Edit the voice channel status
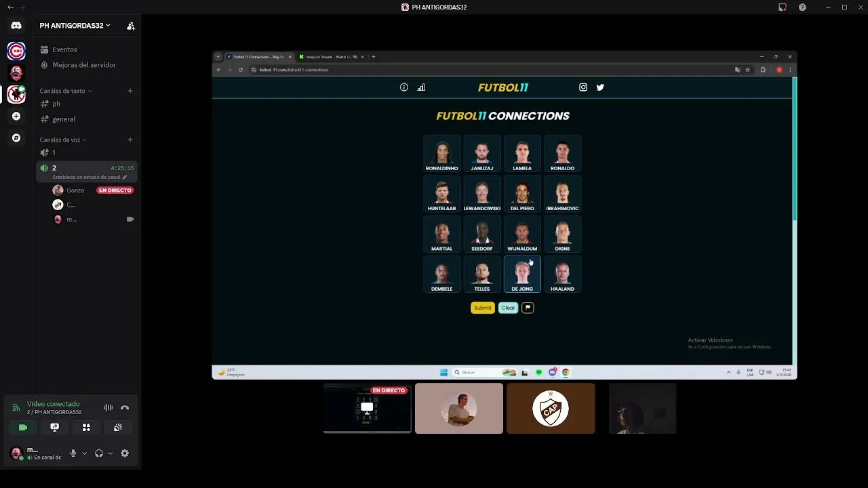Screen dimensions: 868x488 90,177
